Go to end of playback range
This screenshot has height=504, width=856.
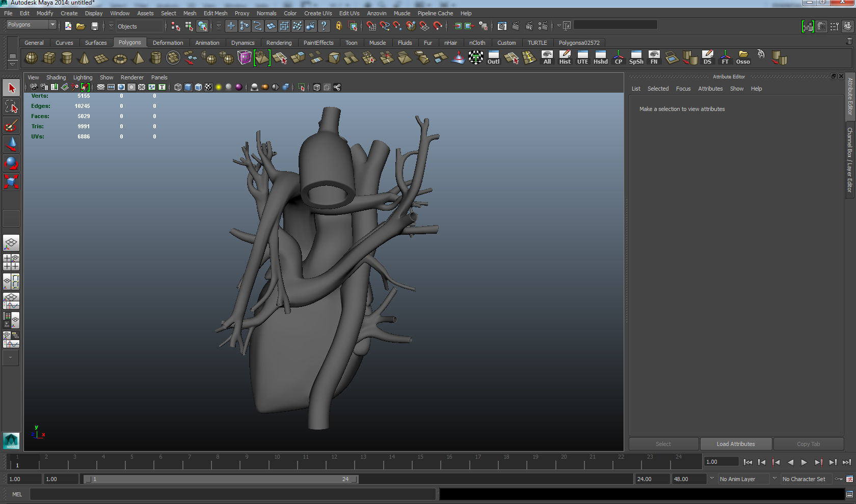tap(846, 462)
